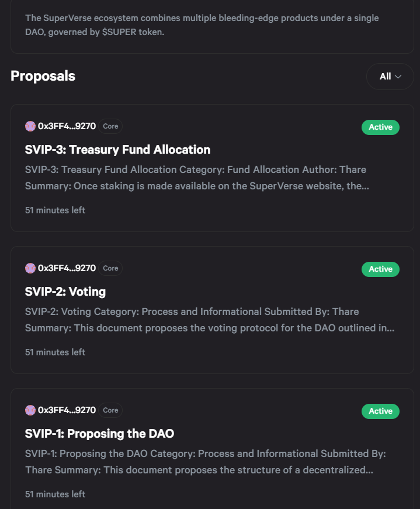The height and width of the screenshot is (509, 420).
Task: Click the avatar icon on SVIP-1 proposal
Action: point(30,410)
